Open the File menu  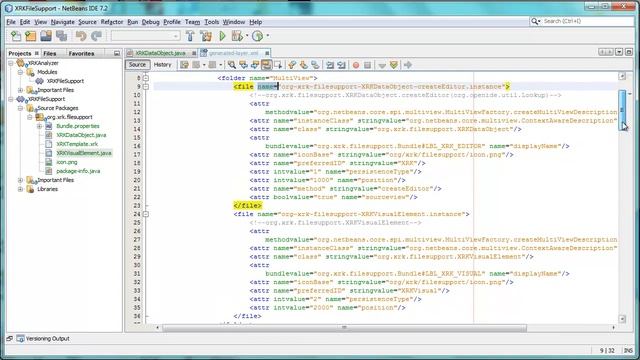point(11,22)
